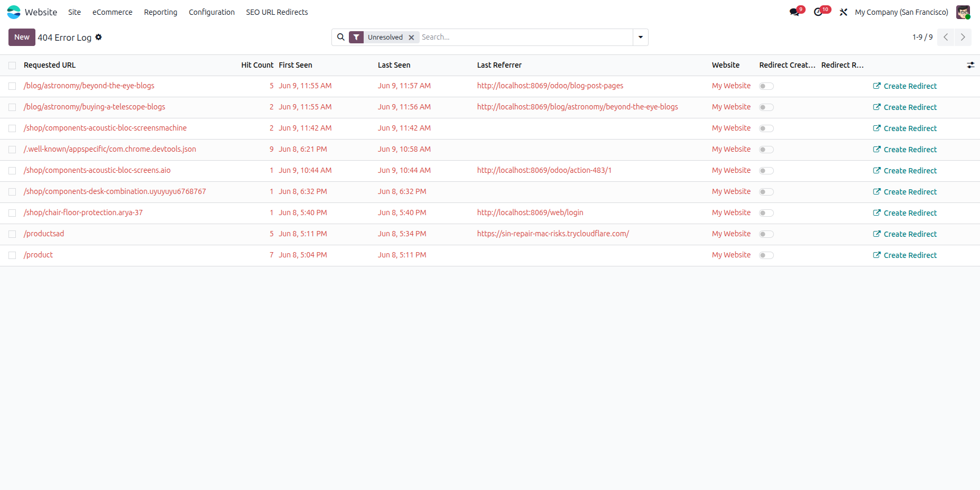Open the /shop/components-desk-combination.uyuyuyu6768767 record
The height and width of the screenshot is (490, 980).
point(115,191)
